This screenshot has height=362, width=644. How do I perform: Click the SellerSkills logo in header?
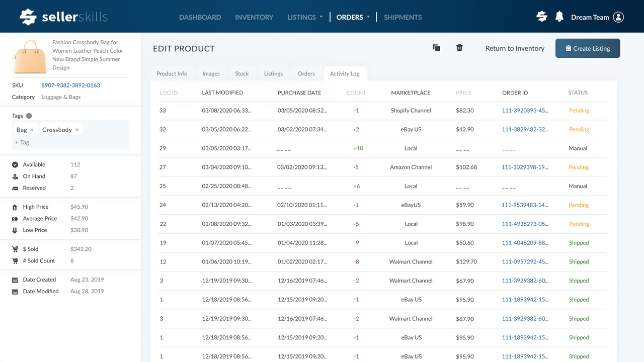point(63,17)
